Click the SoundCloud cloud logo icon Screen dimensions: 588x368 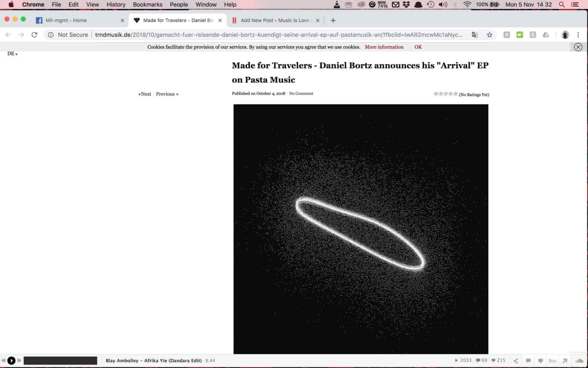[x=579, y=361]
